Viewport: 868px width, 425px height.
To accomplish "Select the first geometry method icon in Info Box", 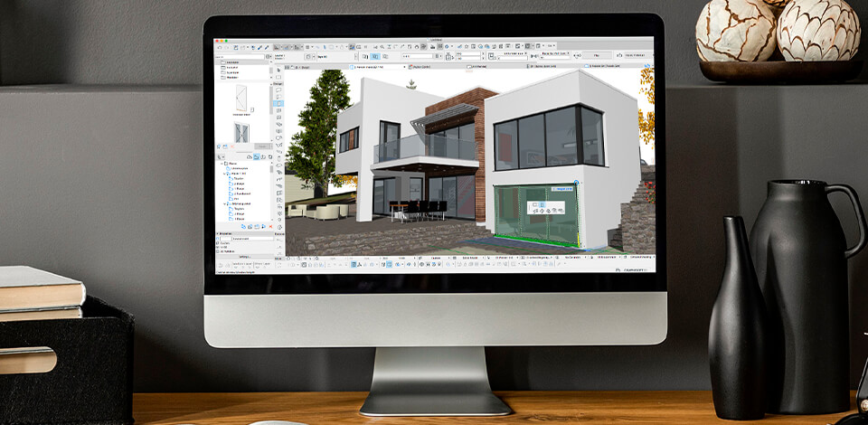I will click(x=364, y=56).
